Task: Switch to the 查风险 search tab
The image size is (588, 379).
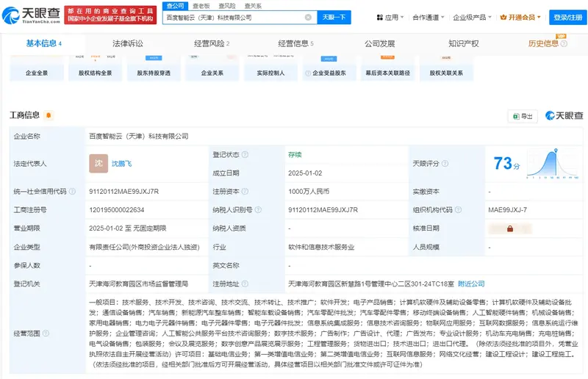Action: tap(227, 6)
